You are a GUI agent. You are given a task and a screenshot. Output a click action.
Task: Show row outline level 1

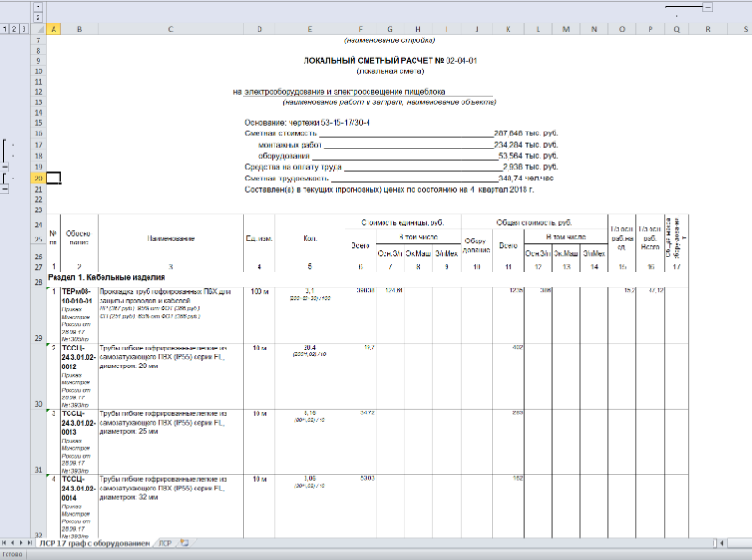(x=5, y=29)
